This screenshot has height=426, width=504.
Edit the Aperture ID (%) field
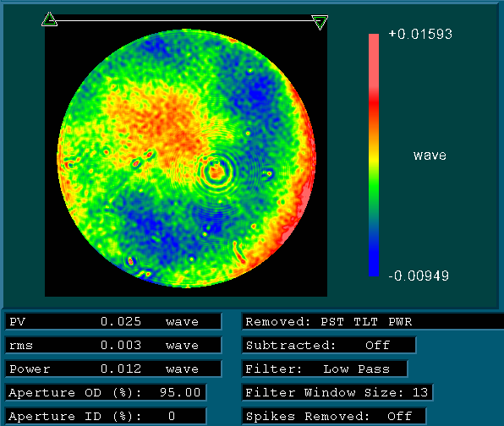click(x=106, y=416)
